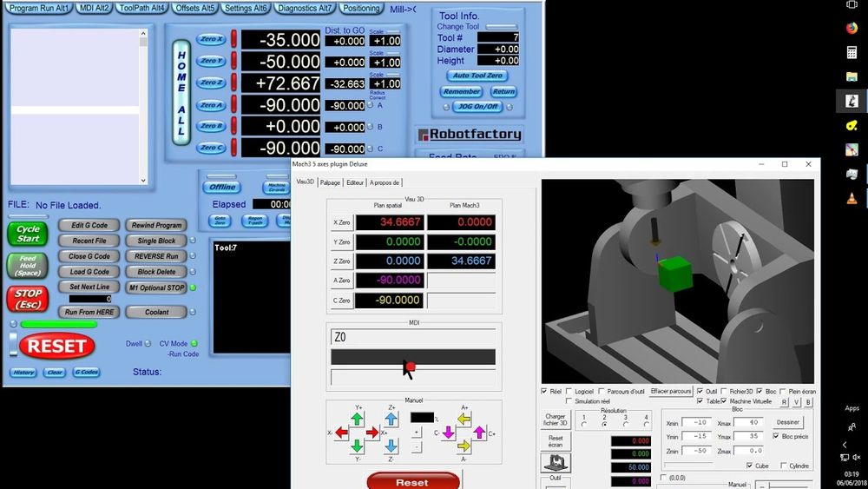Enable the Fichier3D checkbox

tap(724, 391)
